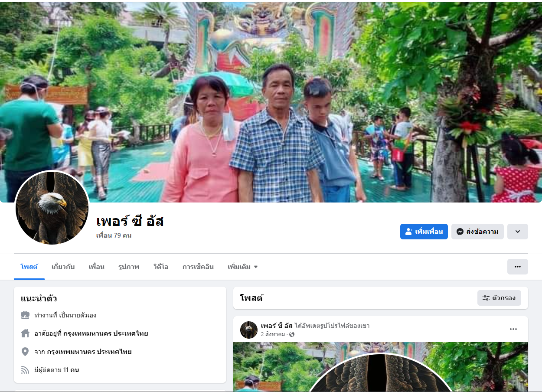542x392 pixels.
Task: Open the three-dot menu in tab bar
Action: point(518,267)
